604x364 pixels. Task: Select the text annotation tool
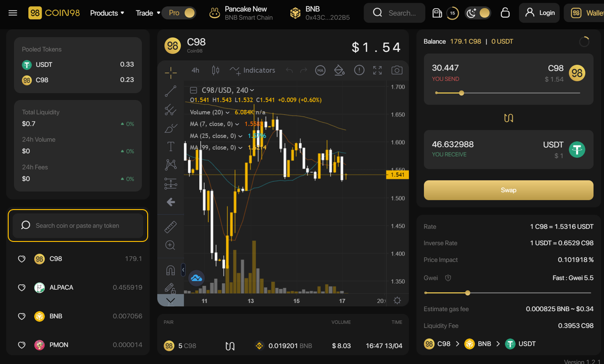[170, 146]
